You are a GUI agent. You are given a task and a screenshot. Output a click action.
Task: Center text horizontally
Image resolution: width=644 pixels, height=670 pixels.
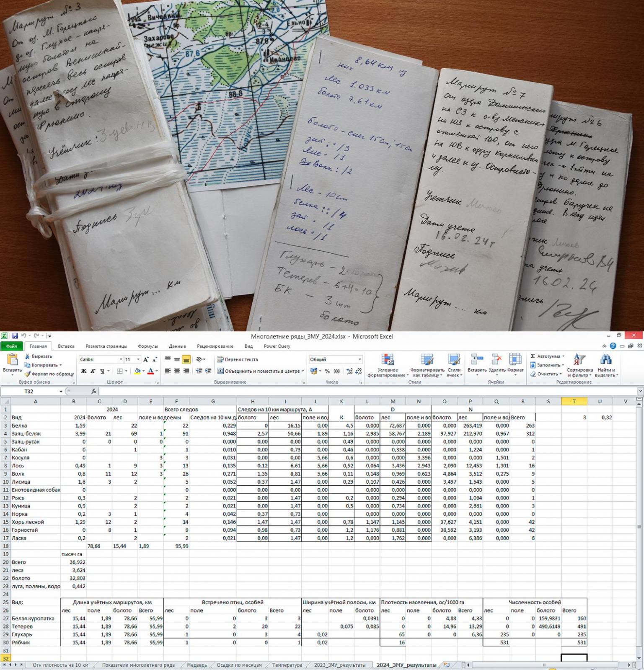[x=177, y=371]
